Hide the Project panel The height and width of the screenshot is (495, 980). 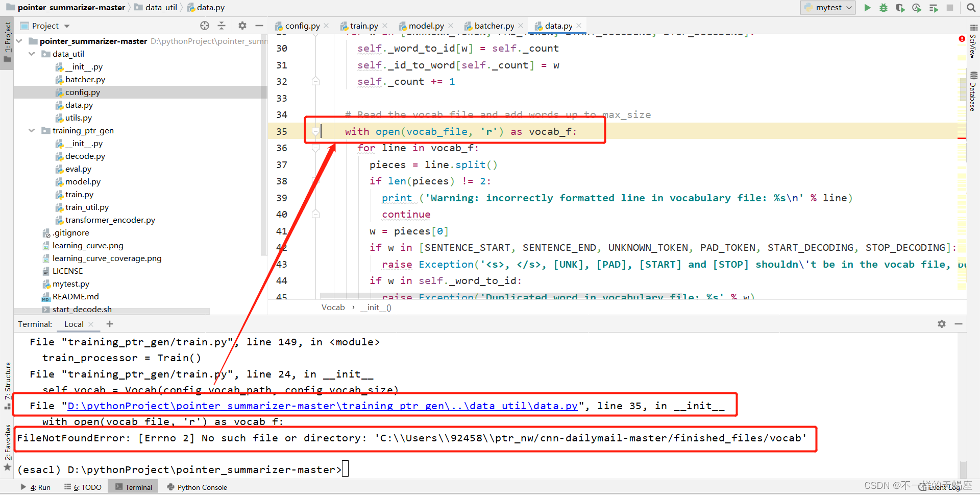pyautogui.click(x=259, y=26)
